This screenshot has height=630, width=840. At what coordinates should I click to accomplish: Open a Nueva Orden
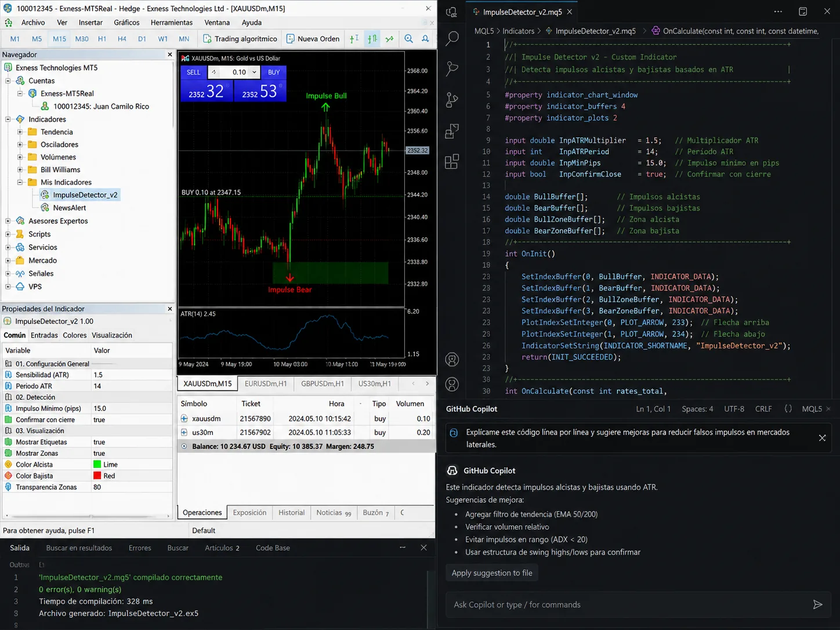pyautogui.click(x=313, y=39)
